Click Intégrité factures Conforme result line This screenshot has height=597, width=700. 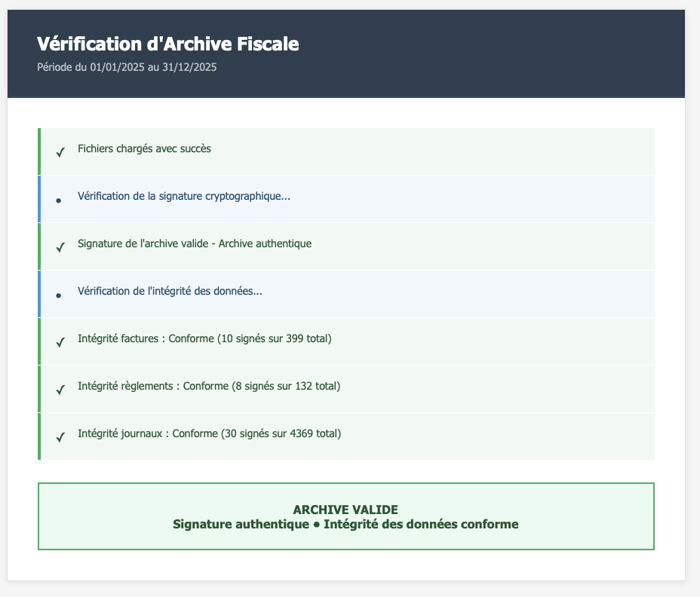(204, 338)
